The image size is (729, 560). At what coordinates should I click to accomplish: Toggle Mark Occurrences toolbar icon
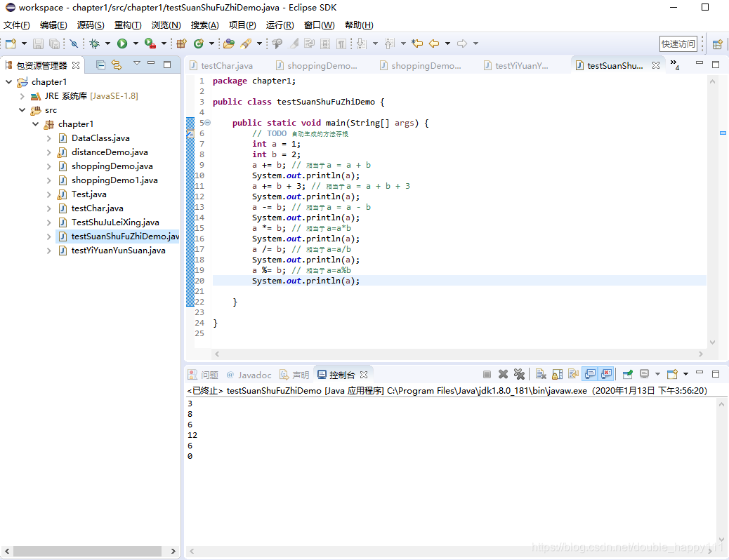coord(294,44)
